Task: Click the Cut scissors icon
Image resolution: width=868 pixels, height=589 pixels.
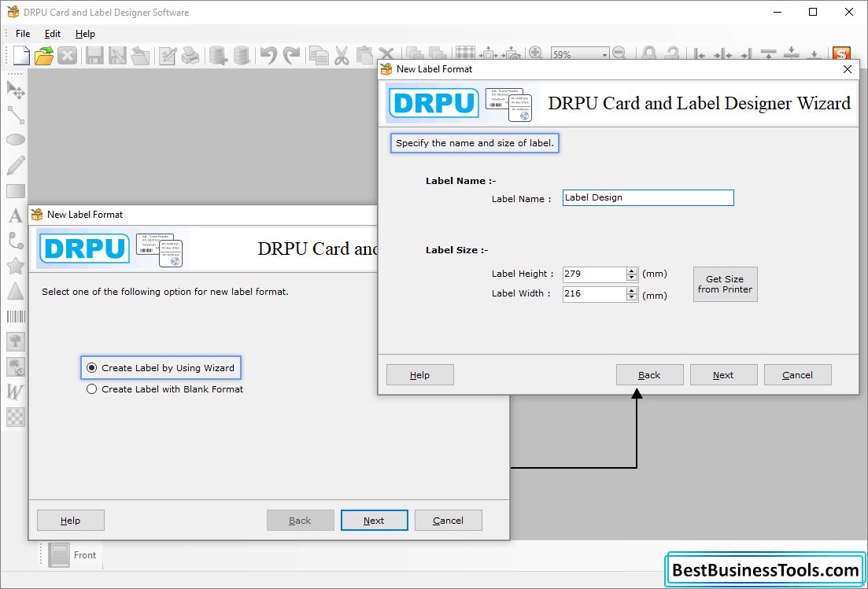Action: 342,55
